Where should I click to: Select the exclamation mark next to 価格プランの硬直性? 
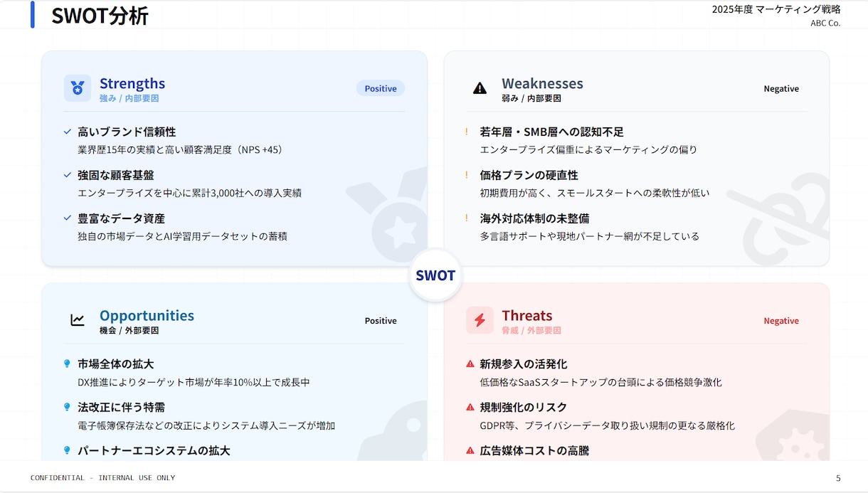coord(467,175)
